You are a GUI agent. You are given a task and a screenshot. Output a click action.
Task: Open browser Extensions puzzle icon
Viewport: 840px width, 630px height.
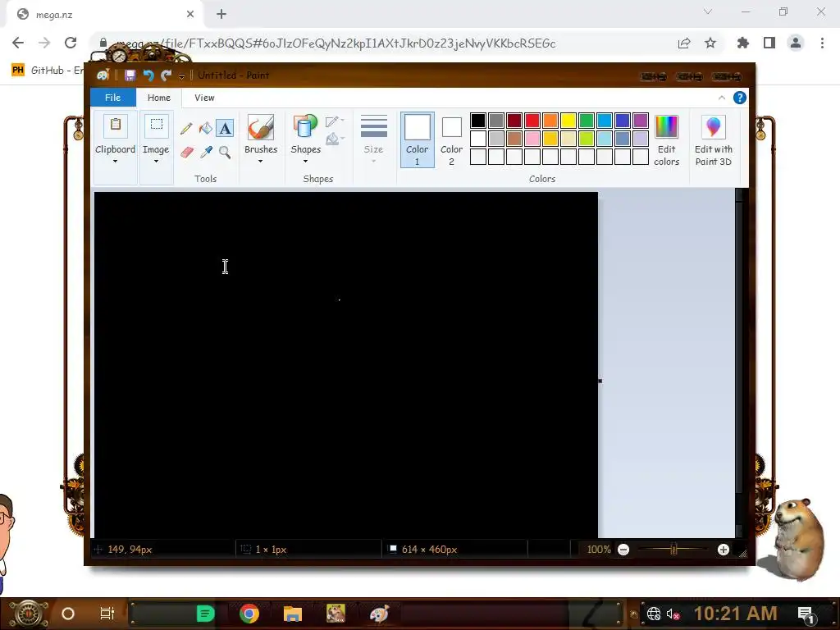743,43
